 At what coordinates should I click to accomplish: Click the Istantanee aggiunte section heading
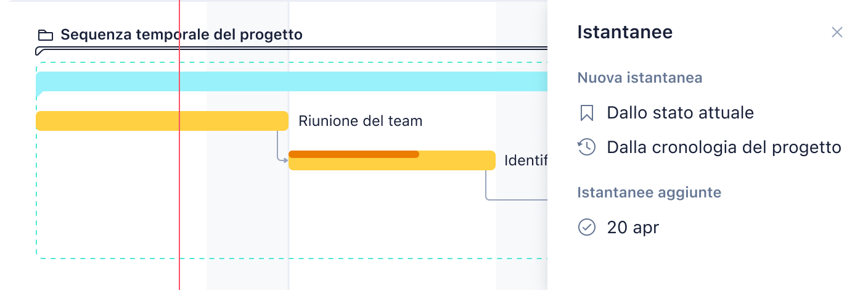click(x=649, y=193)
